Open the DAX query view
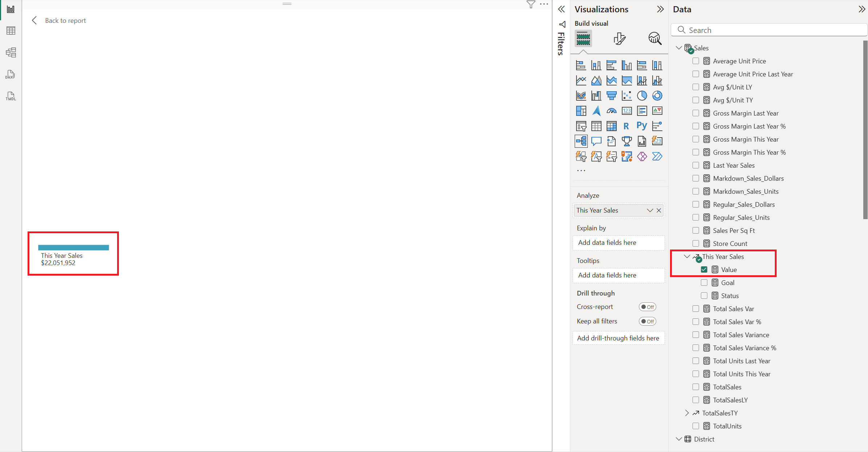The width and height of the screenshot is (868, 452). coord(10,74)
